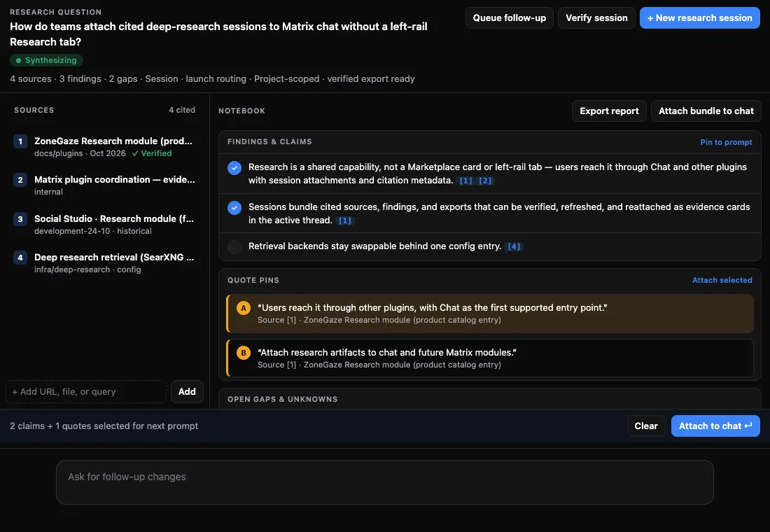Focus the Add URL, file, or query field

pyautogui.click(x=86, y=391)
